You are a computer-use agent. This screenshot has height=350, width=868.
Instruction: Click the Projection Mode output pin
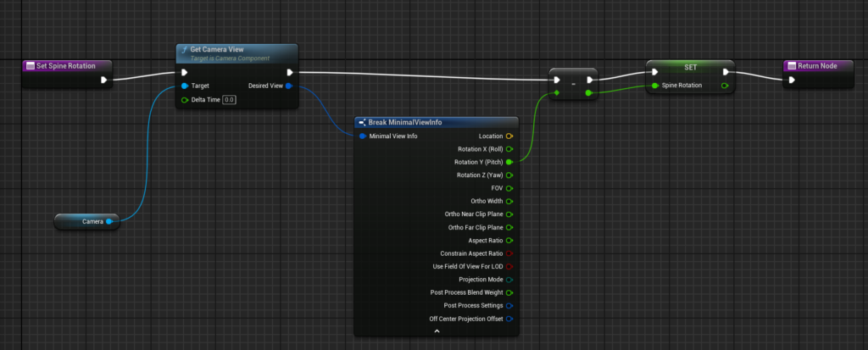[509, 280]
